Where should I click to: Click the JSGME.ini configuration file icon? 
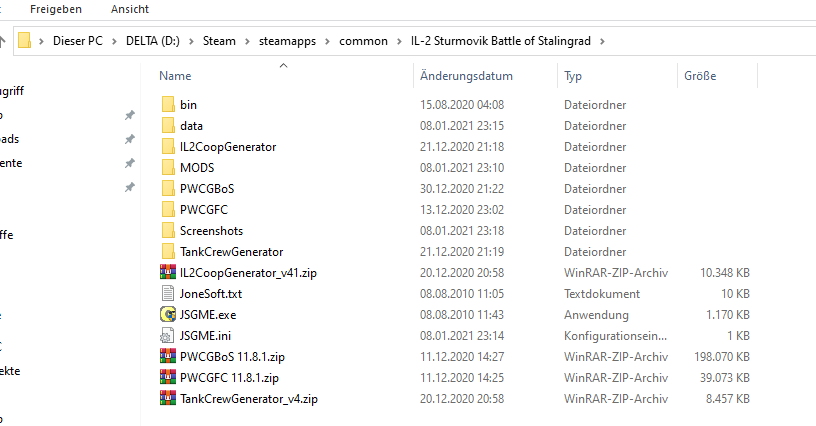pyautogui.click(x=168, y=335)
